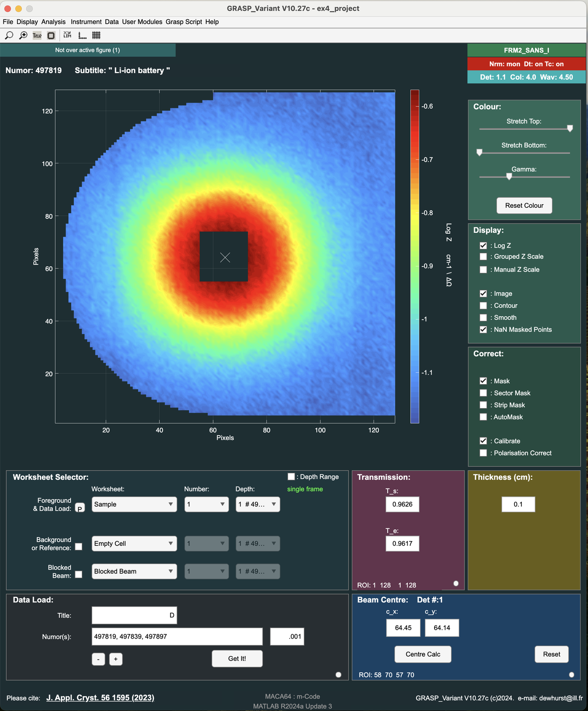The height and width of the screenshot is (711, 588).
Task: Click the Gamma slider handle
Action: click(509, 177)
